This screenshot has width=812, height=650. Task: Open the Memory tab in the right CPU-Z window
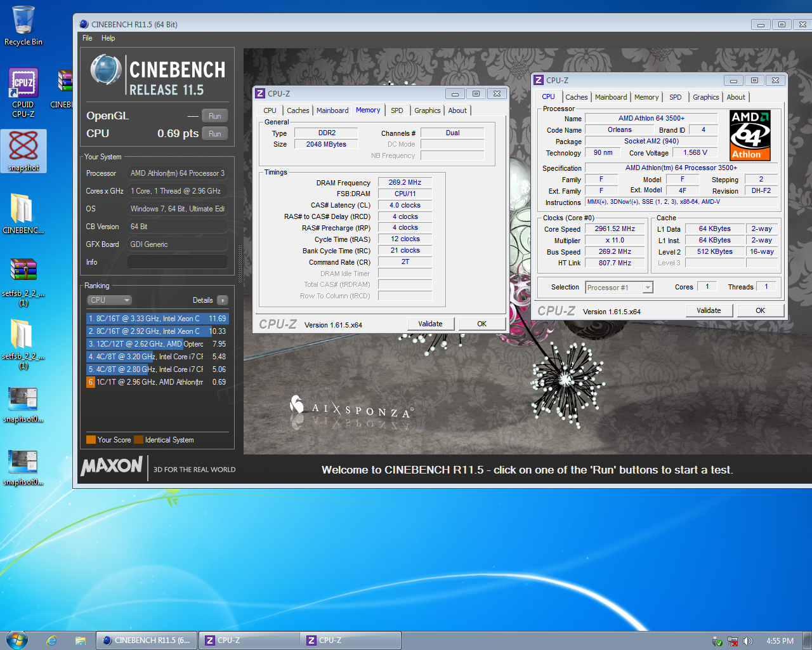pyautogui.click(x=646, y=97)
